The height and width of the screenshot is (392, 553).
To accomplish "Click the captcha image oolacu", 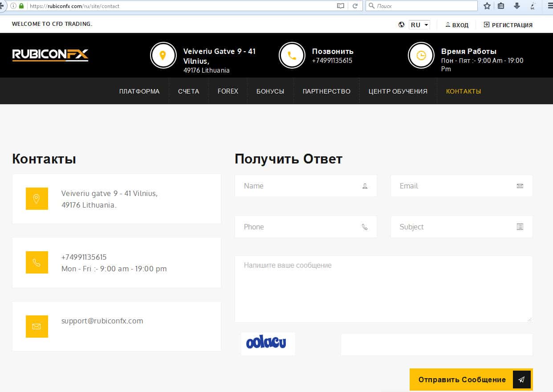I will (268, 343).
